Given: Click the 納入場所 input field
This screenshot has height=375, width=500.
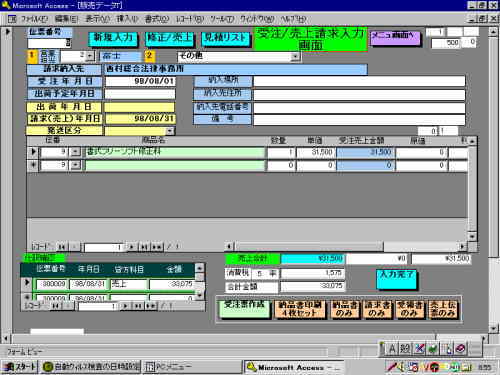Looking at the screenshot, I should point(359,81).
